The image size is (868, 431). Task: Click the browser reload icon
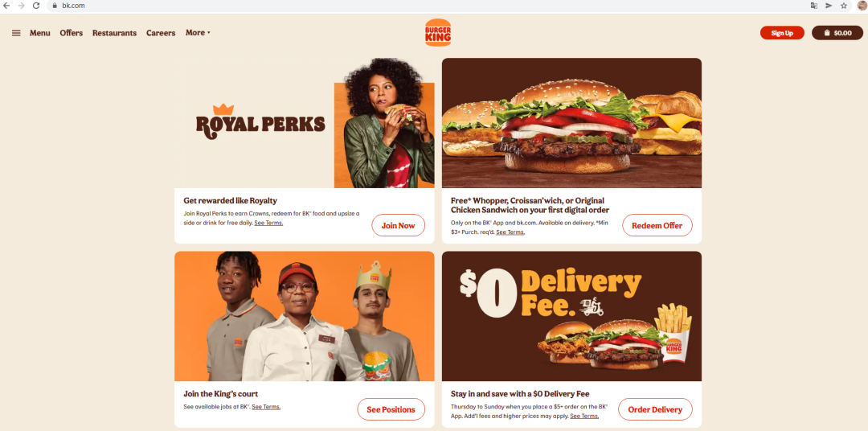coord(36,6)
